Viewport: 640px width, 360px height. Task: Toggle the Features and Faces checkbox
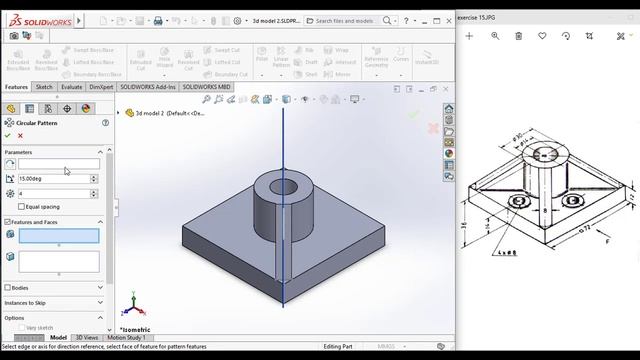coord(7,222)
